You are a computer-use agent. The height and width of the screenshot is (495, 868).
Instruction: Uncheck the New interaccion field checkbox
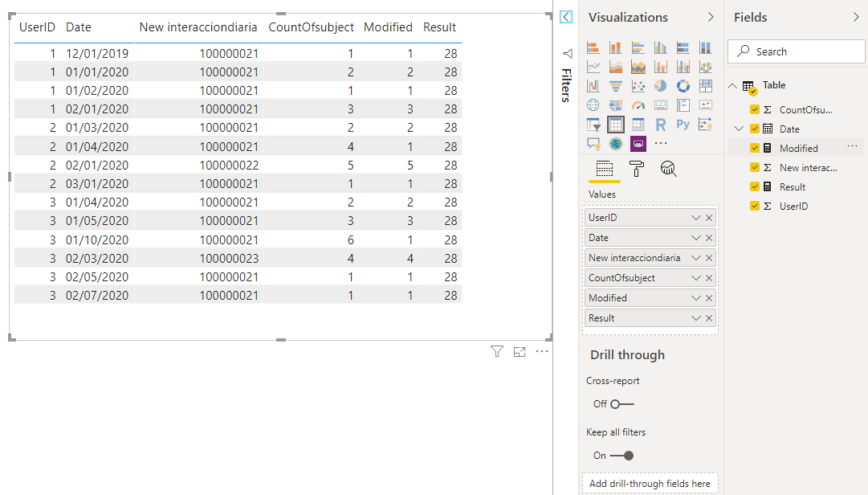(755, 167)
